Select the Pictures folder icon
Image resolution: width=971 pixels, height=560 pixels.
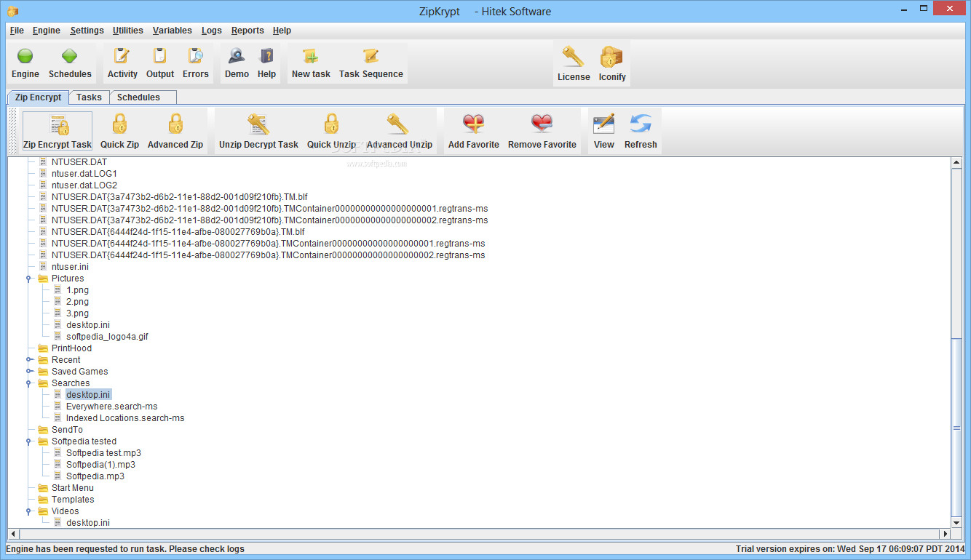coord(43,279)
